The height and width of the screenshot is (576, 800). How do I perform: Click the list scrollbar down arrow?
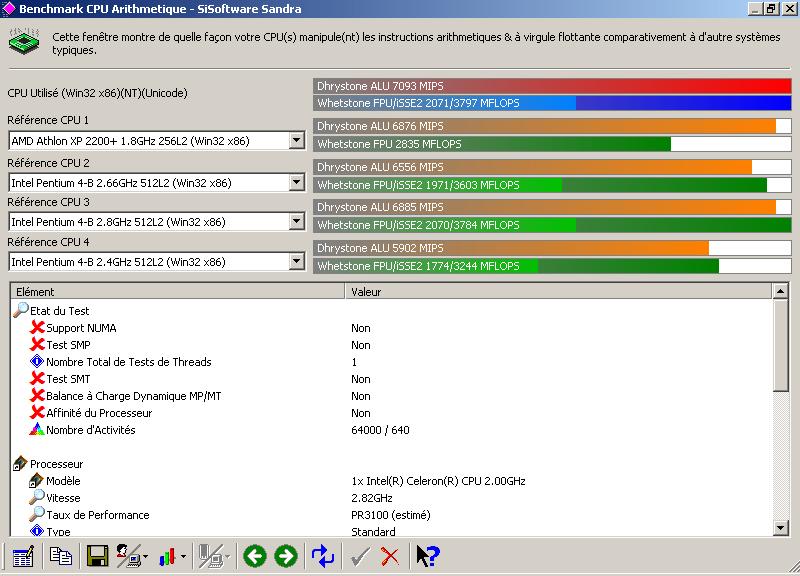[781, 528]
